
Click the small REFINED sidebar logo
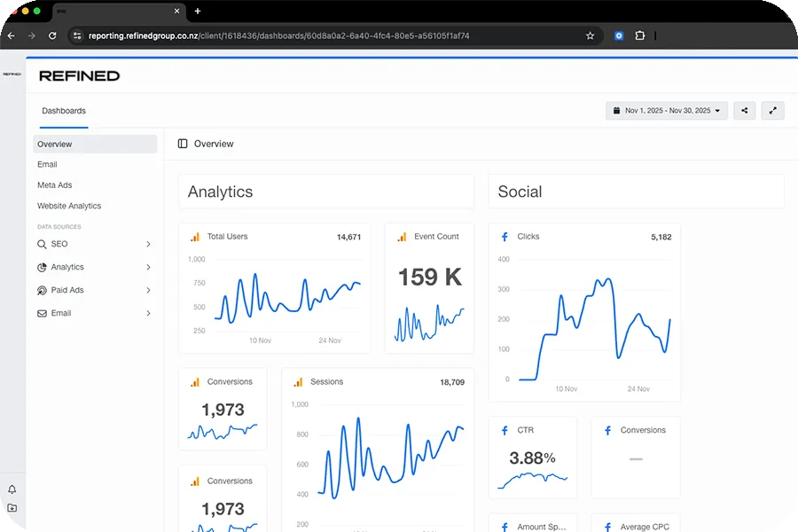tap(12, 74)
